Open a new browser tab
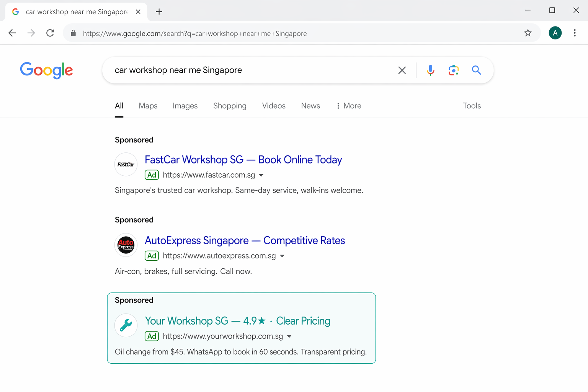588x392 pixels. pos(159,11)
